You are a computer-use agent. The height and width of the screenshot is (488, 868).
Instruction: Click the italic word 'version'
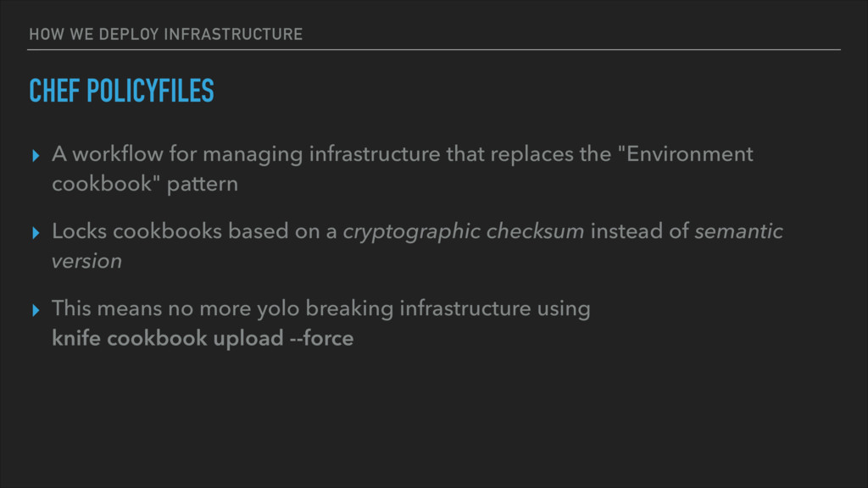tap(87, 261)
